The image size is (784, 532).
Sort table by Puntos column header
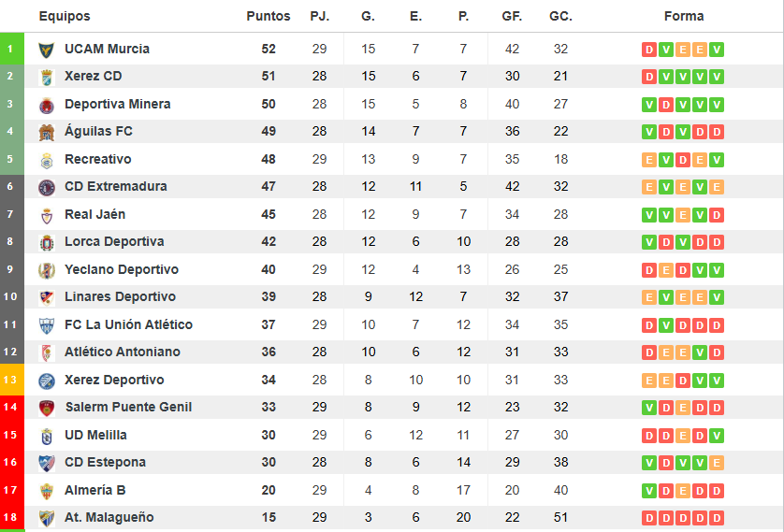click(269, 16)
